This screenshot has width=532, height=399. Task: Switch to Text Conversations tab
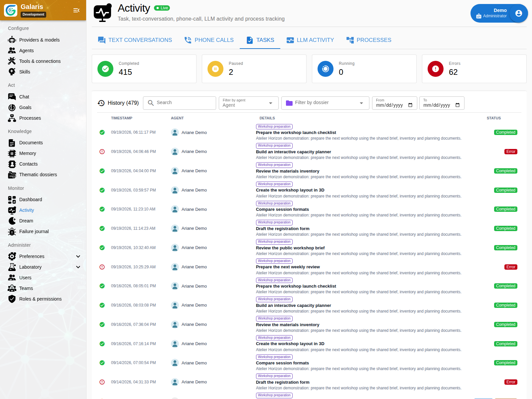click(x=135, y=40)
